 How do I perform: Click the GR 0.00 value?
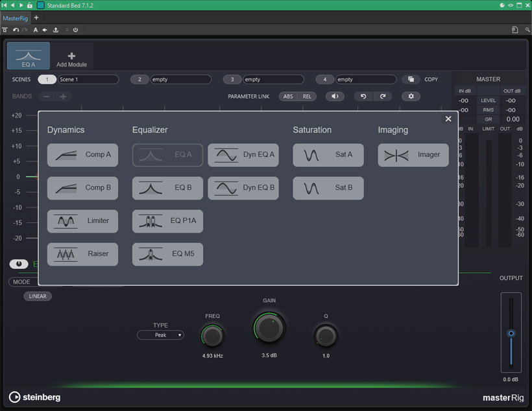pos(513,119)
